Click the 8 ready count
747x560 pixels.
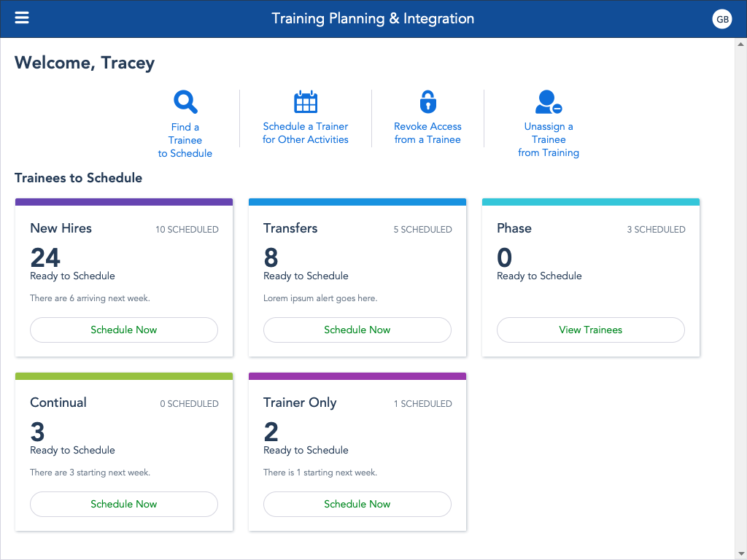click(271, 257)
